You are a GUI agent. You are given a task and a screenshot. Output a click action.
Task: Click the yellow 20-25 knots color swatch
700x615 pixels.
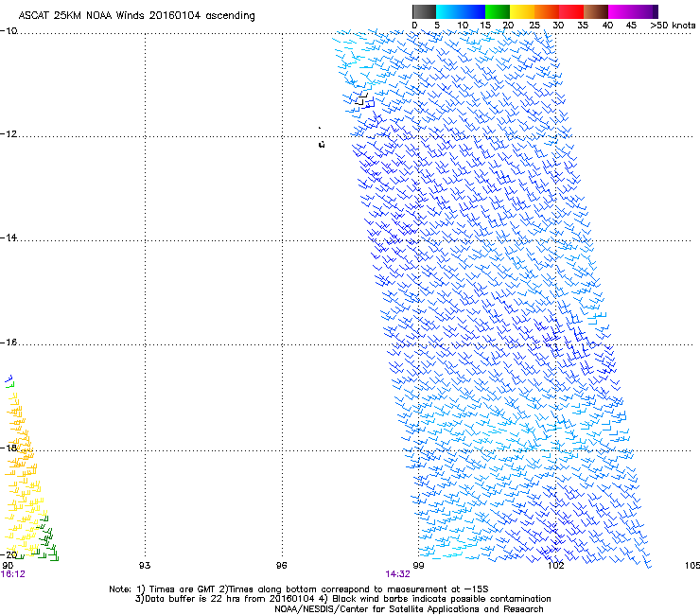point(522,11)
